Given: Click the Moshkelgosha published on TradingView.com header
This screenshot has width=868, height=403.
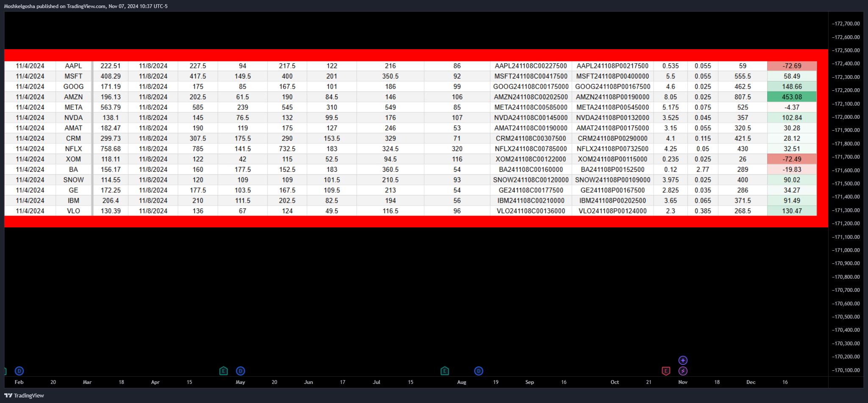Looking at the screenshot, I should click(86, 6).
